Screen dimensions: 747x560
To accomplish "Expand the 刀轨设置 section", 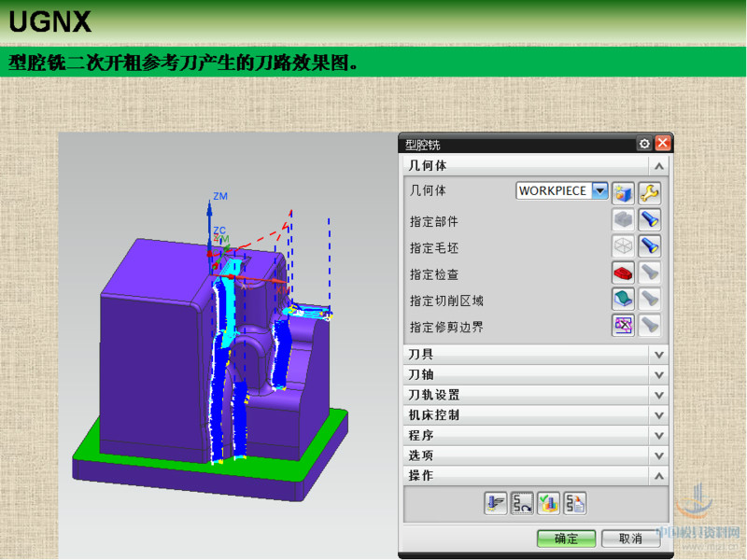I will 659,395.
